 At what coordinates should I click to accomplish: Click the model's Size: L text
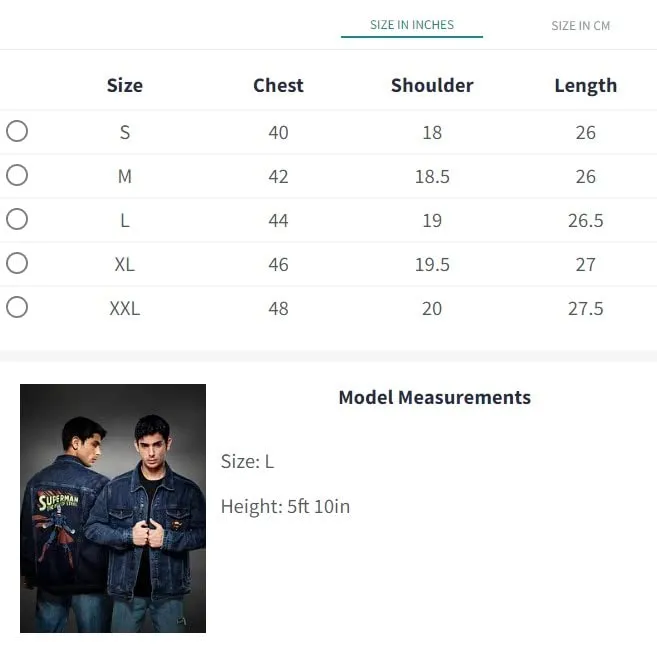click(247, 461)
